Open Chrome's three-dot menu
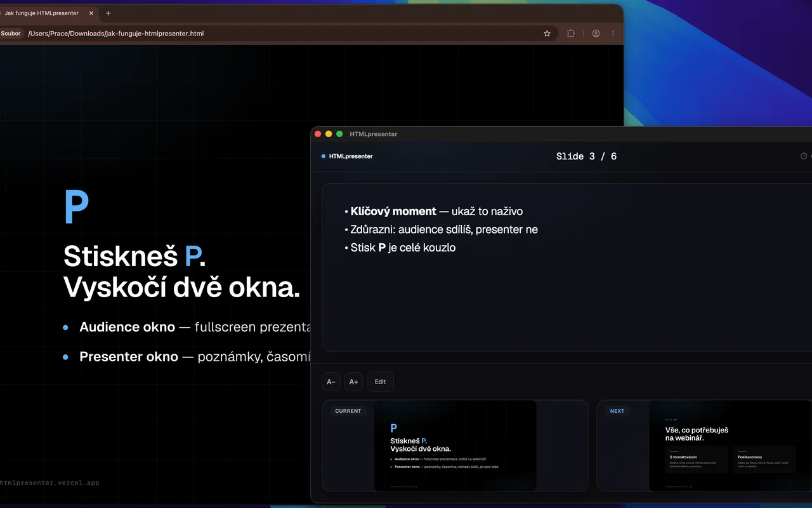This screenshot has height=508, width=812. pyautogui.click(x=613, y=34)
